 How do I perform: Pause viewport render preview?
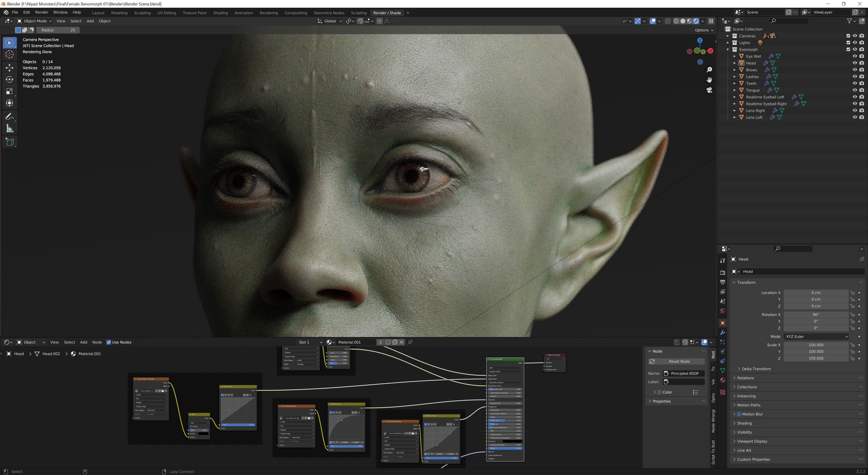tap(711, 21)
